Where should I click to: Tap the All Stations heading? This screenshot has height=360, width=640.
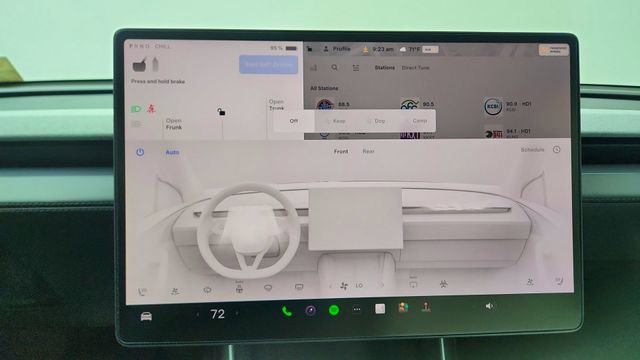click(324, 88)
